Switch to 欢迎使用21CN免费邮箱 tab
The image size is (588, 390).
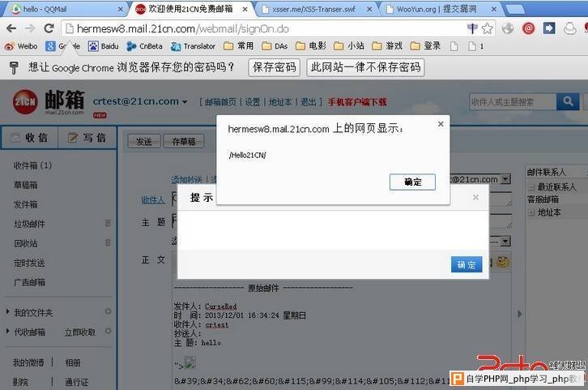pos(191,9)
